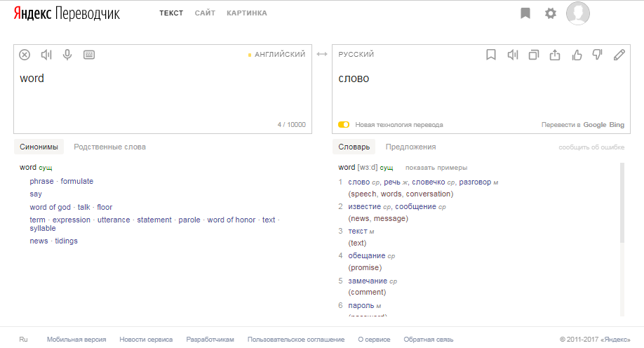
Task: Open the Пользовательское соглашение link
Action: click(296, 340)
